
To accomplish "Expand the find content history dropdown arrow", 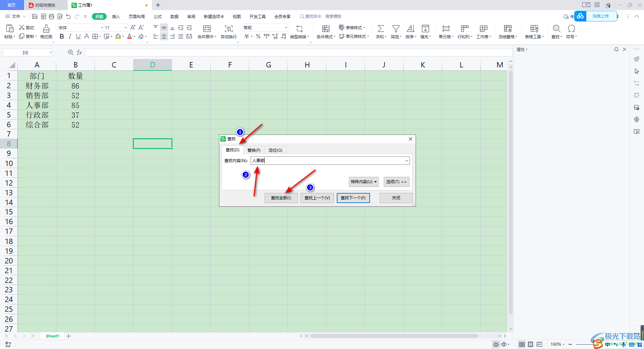I will [407, 160].
